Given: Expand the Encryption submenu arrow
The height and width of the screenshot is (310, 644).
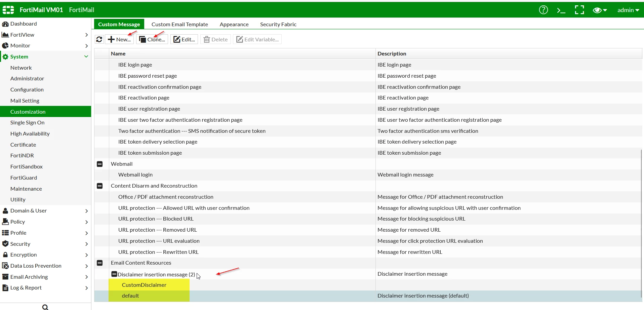Looking at the screenshot, I should pyautogui.click(x=86, y=255).
